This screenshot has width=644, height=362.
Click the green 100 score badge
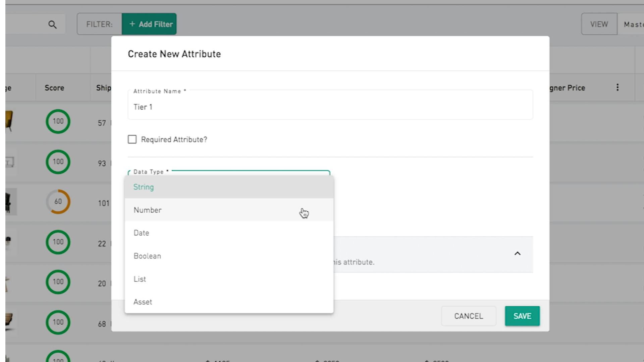(58, 121)
